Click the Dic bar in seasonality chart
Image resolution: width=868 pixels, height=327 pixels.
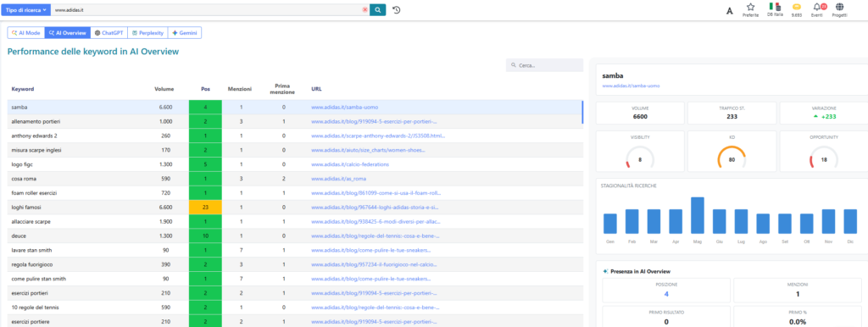[850, 221]
